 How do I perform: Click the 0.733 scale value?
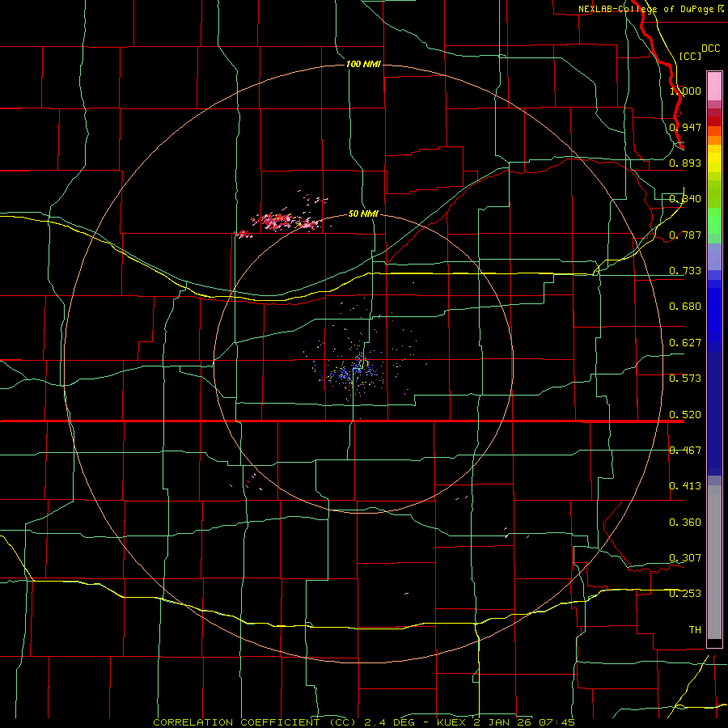685,271
